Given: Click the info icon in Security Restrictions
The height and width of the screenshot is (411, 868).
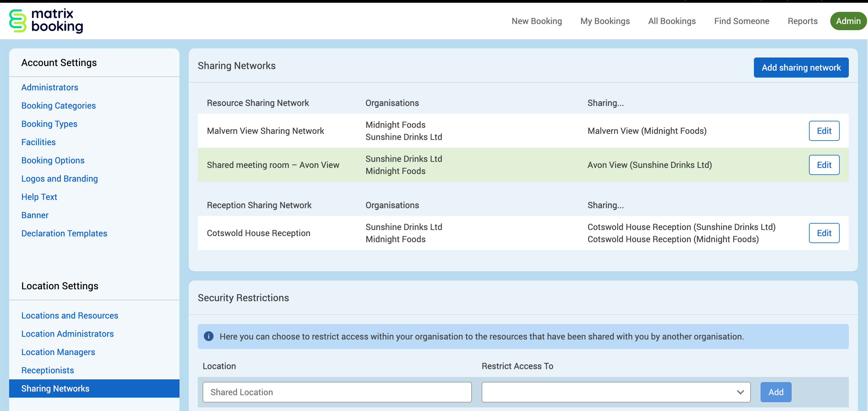Looking at the screenshot, I should 209,336.
